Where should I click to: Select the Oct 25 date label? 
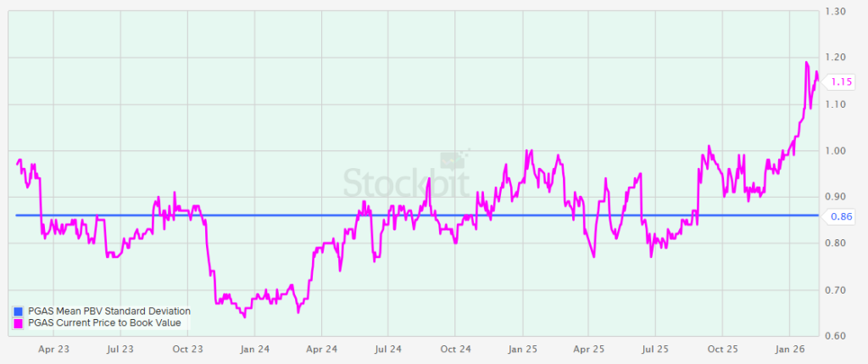pyautogui.click(x=723, y=349)
